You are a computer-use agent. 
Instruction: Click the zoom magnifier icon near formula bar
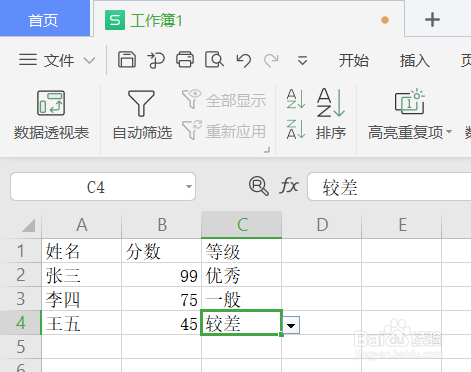pyautogui.click(x=259, y=186)
